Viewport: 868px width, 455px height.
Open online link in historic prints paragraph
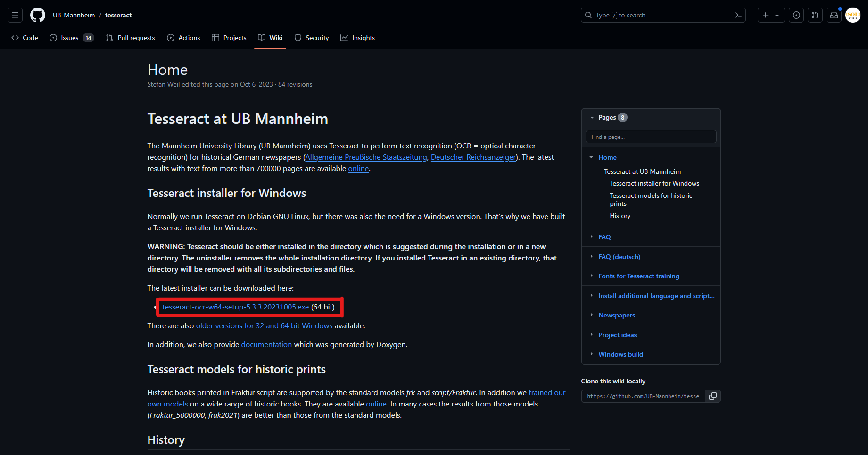click(376, 404)
